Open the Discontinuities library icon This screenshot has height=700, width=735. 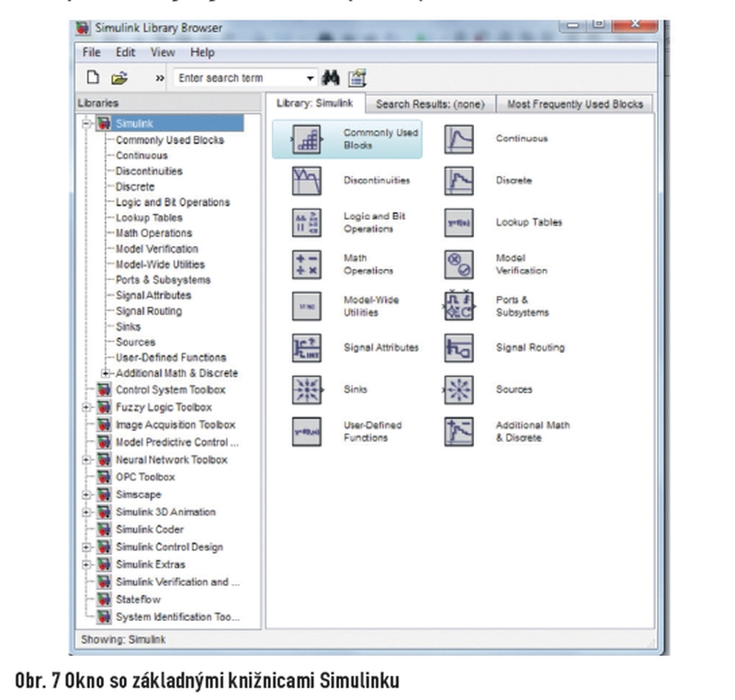point(307,181)
